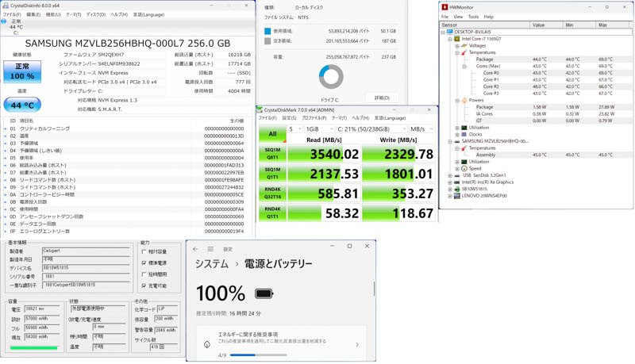The width and height of the screenshot is (635, 364).
Task: Open the プロファイル(P) menu in CrystalDiskMark
Action: click(314, 118)
